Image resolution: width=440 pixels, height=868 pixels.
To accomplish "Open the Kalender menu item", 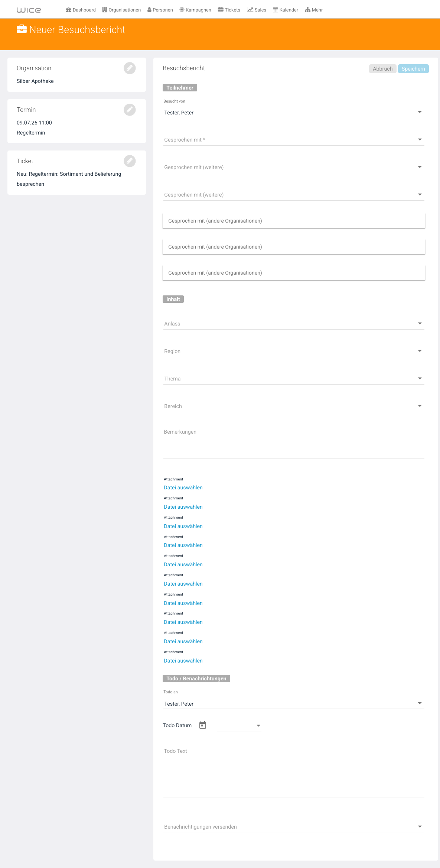I will click(286, 10).
